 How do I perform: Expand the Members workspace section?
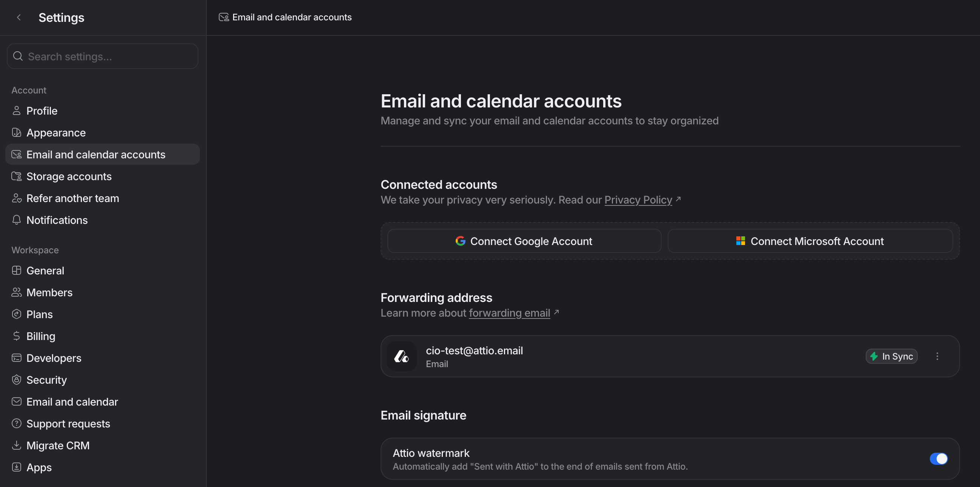pos(49,292)
